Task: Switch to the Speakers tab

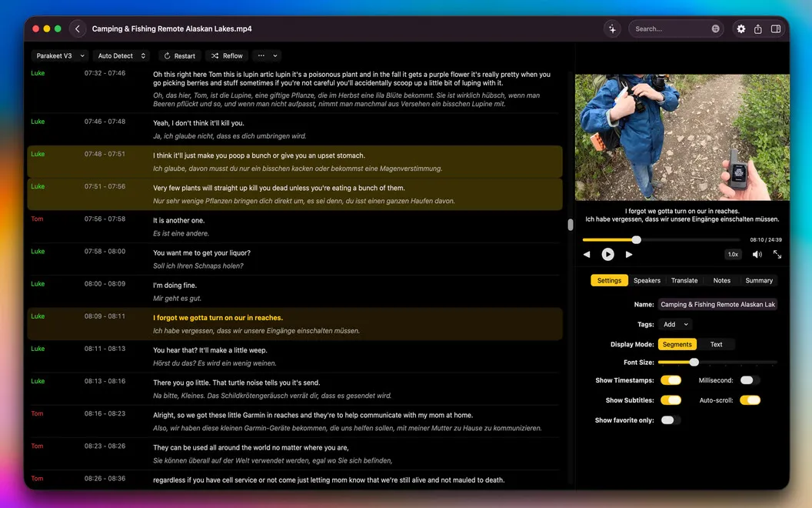Action: point(647,280)
